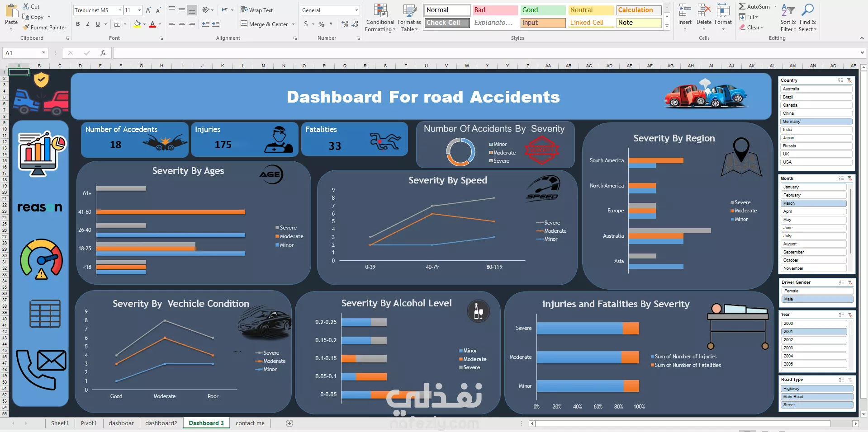The image size is (868, 432).
Task: Open the Insert Function fx dialog
Action: tap(103, 53)
